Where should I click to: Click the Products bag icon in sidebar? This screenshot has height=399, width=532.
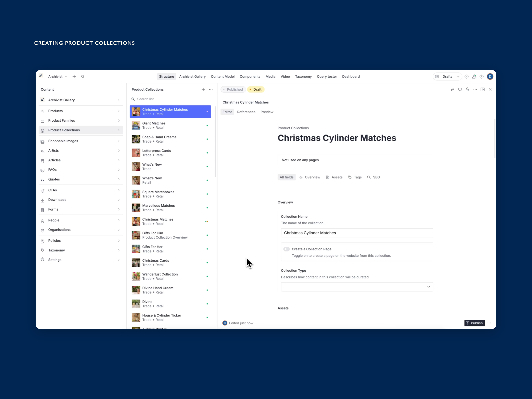(x=43, y=111)
